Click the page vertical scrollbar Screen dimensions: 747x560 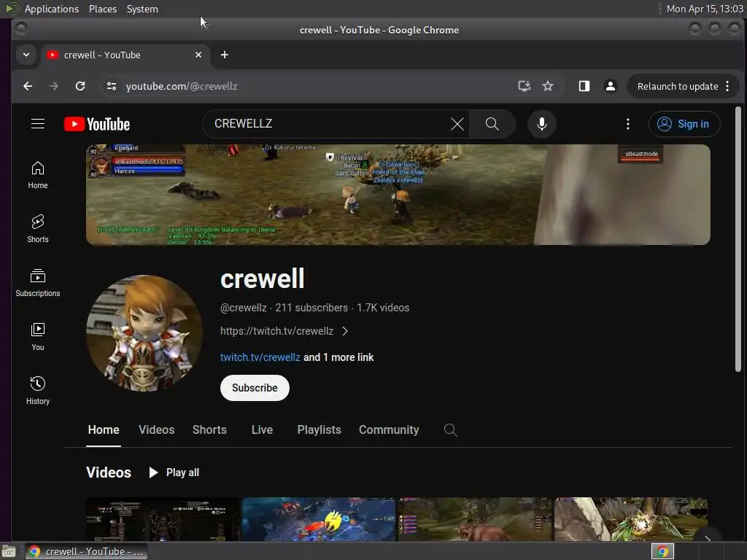[x=738, y=239]
